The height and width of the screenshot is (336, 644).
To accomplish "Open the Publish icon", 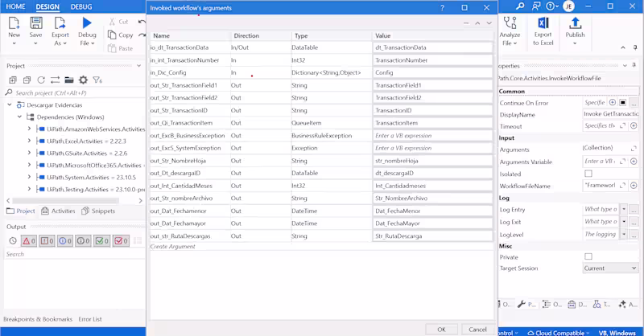I will pos(575,23).
